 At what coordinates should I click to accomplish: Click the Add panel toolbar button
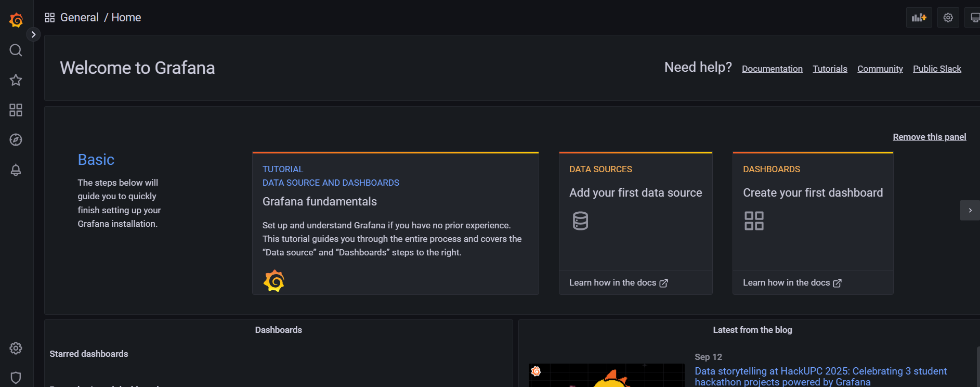(x=919, y=18)
